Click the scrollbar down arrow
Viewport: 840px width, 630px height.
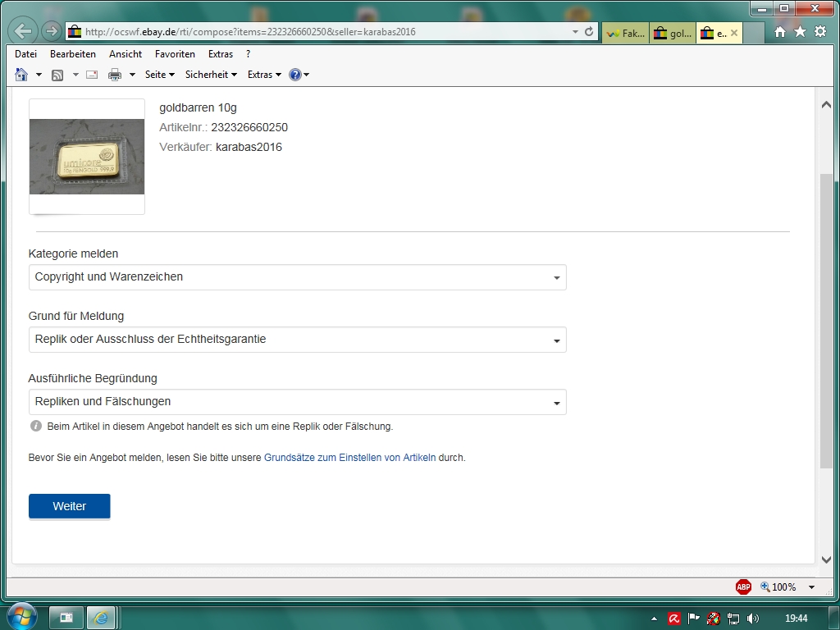pos(826,559)
